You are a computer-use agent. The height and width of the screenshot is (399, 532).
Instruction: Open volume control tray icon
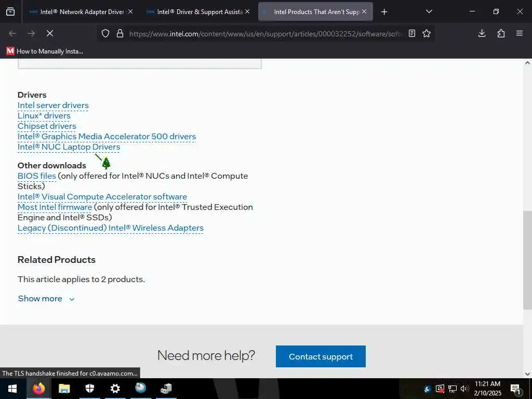[x=464, y=389]
